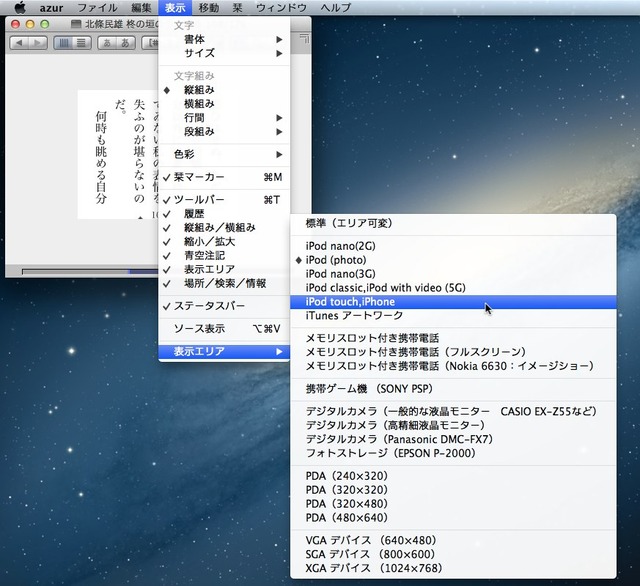The height and width of the screenshot is (586, 640).
Task: Open the 移動 menu
Action: (x=209, y=7)
